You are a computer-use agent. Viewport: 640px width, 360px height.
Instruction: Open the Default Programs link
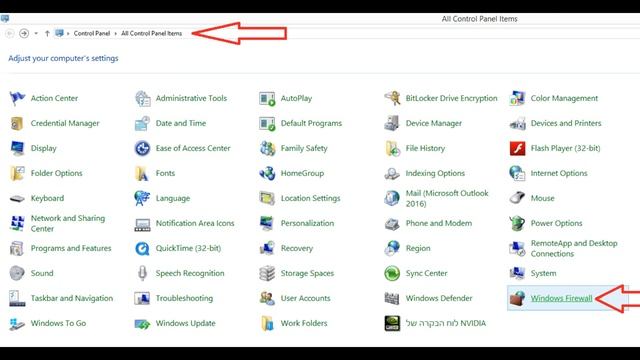point(311,123)
